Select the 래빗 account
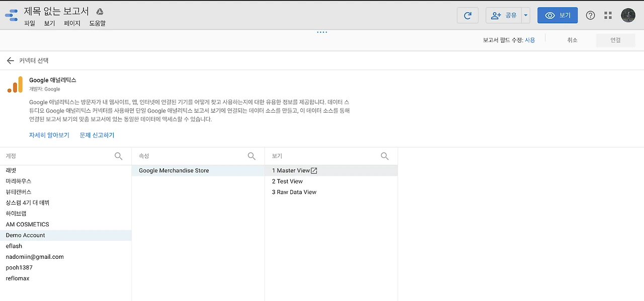Viewport: 644px width, 301px height. [65, 170]
